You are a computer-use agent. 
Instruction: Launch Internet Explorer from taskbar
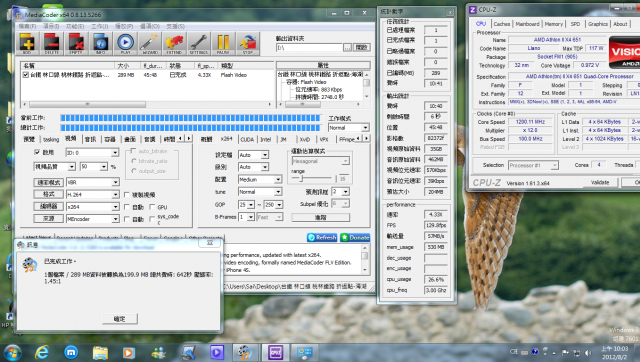pos(42,352)
